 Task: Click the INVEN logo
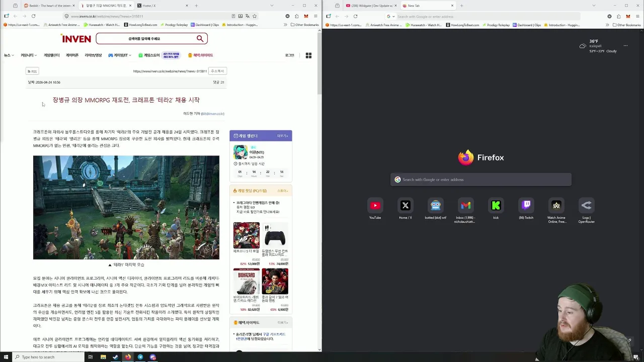[x=76, y=39]
